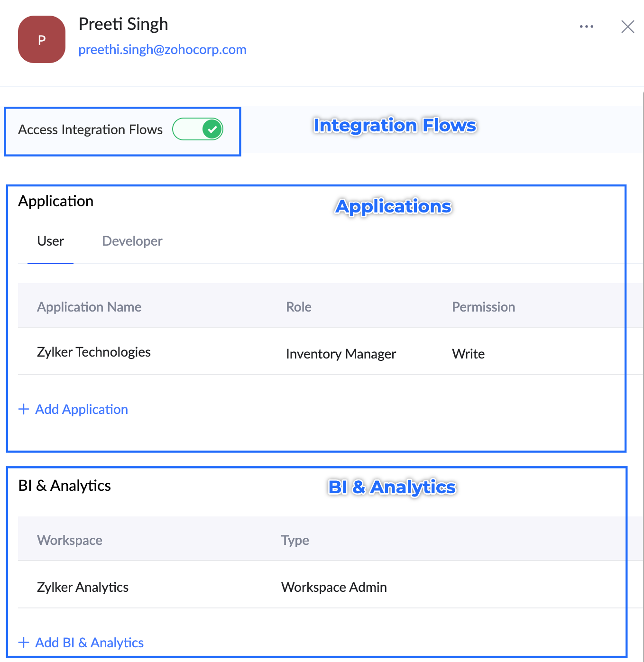The image size is (644, 662).
Task: Click the plus icon beside Add Application
Action: (x=24, y=409)
